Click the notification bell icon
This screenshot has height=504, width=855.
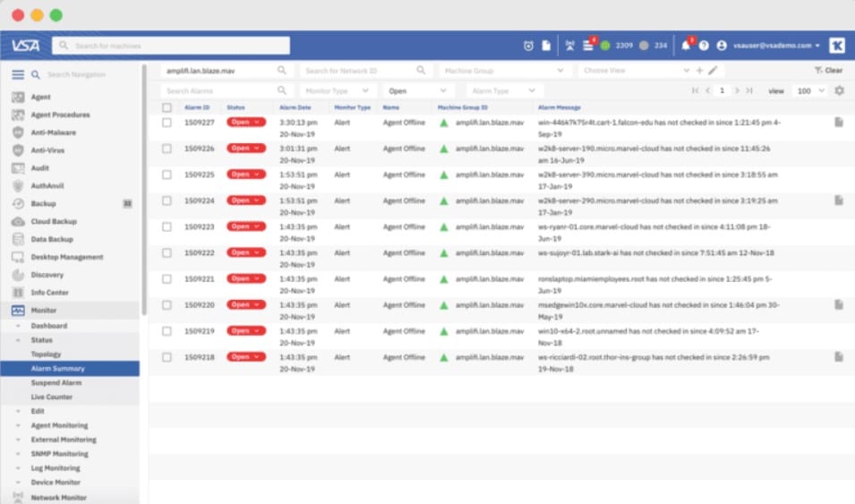coord(686,46)
